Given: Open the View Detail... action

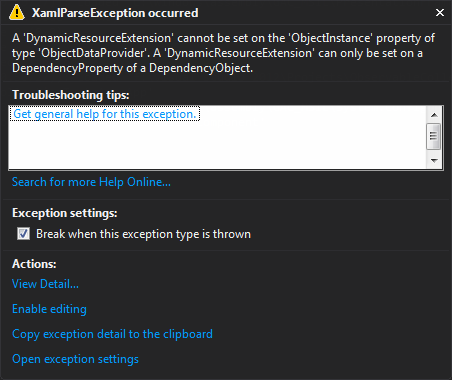Looking at the screenshot, I should click(x=45, y=284).
